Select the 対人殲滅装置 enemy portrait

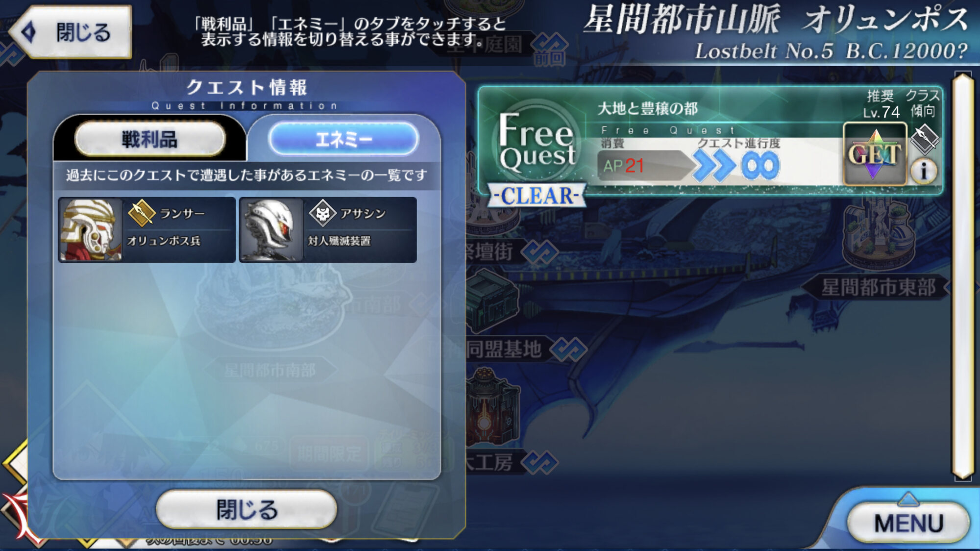point(271,230)
